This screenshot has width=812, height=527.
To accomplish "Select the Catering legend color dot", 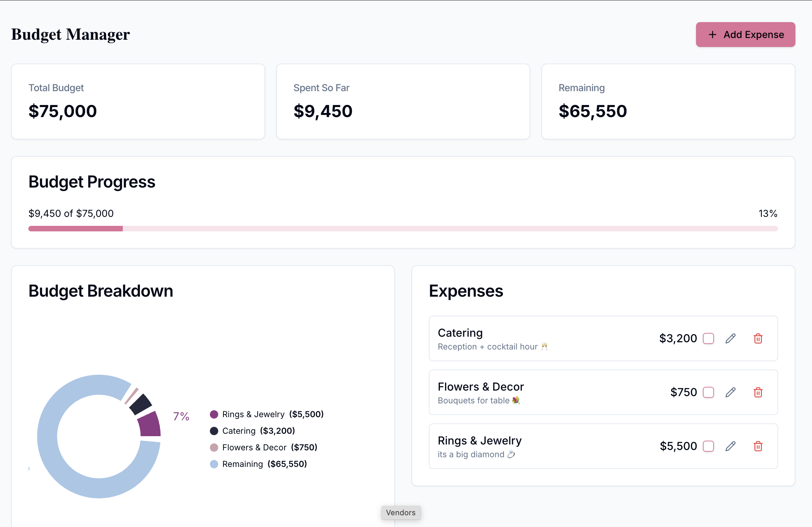I will click(214, 431).
